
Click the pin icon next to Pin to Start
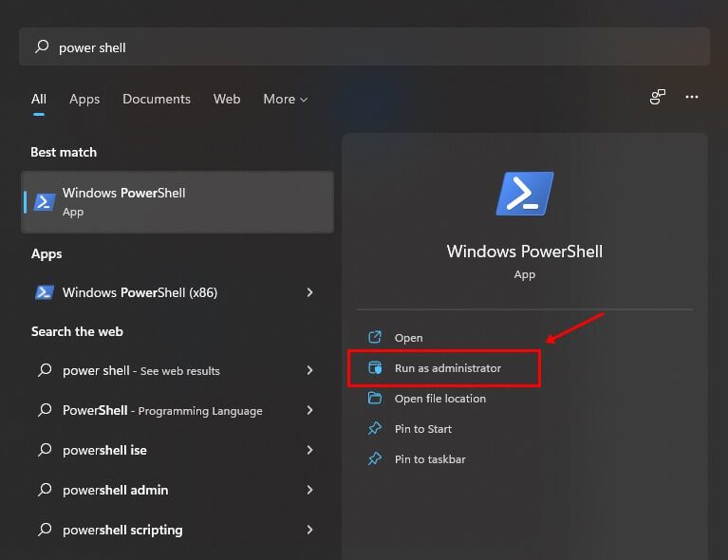375,429
